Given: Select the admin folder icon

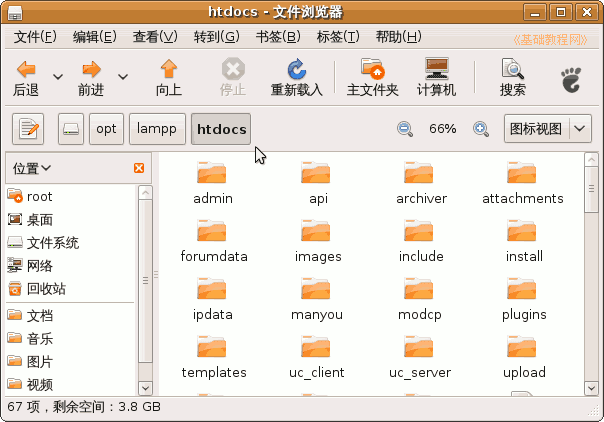Looking at the screenshot, I should [x=211, y=172].
